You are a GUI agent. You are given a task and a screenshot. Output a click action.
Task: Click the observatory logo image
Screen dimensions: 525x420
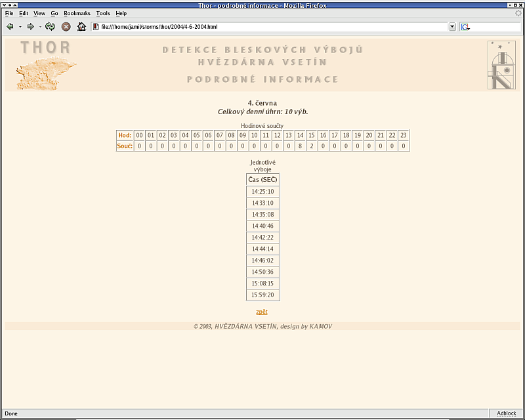501,65
